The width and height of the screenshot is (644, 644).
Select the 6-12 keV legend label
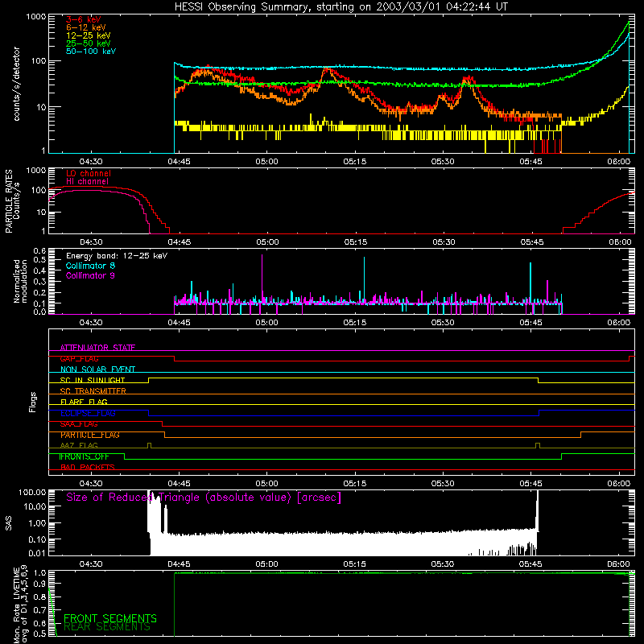pyautogui.click(x=85, y=27)
